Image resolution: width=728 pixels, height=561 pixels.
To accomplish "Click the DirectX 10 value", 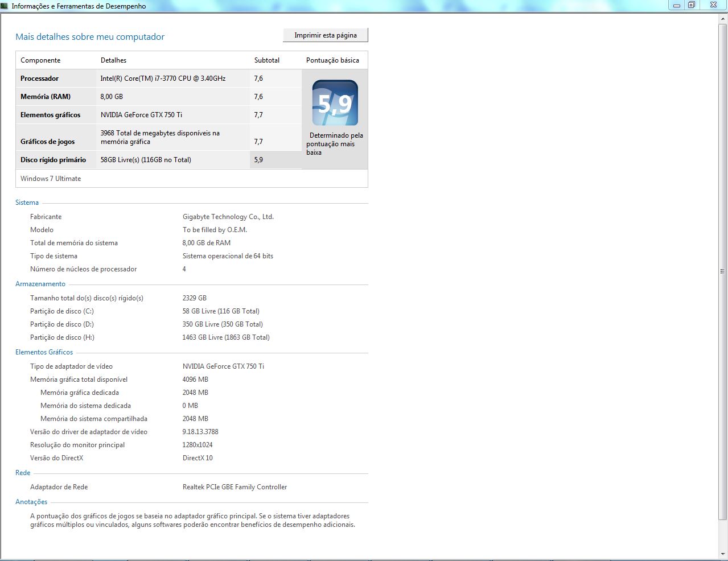I will coord(198,458).
